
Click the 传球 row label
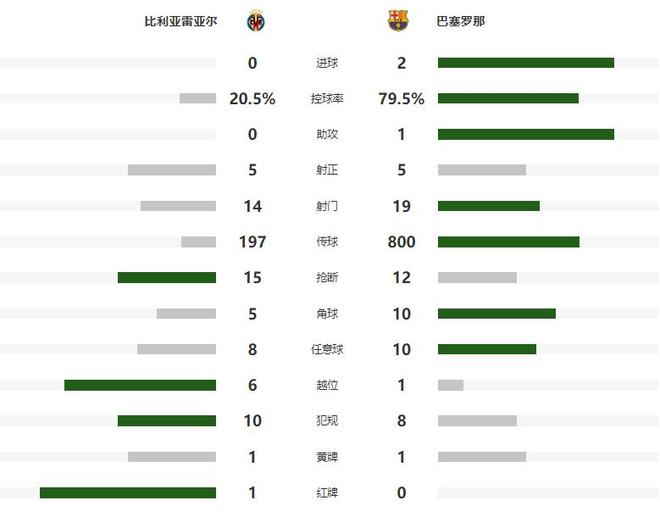(x=326, y=242)
